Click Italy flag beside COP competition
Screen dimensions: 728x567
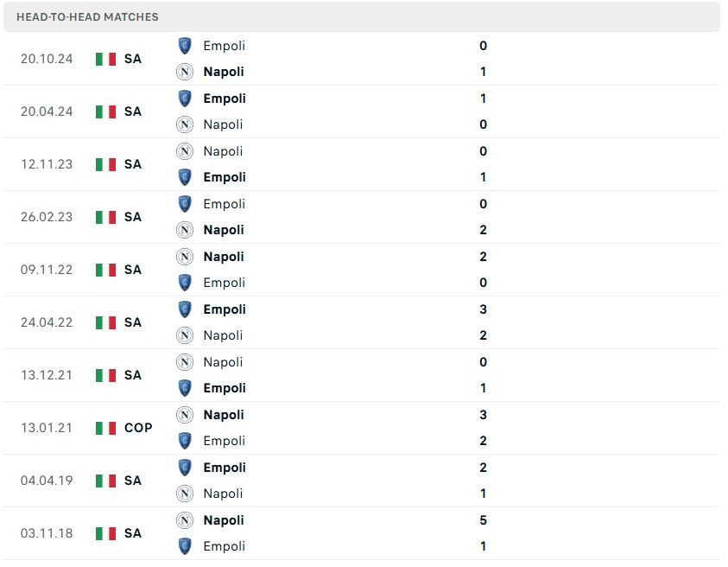pyautogui.click(x=105, y=428)
